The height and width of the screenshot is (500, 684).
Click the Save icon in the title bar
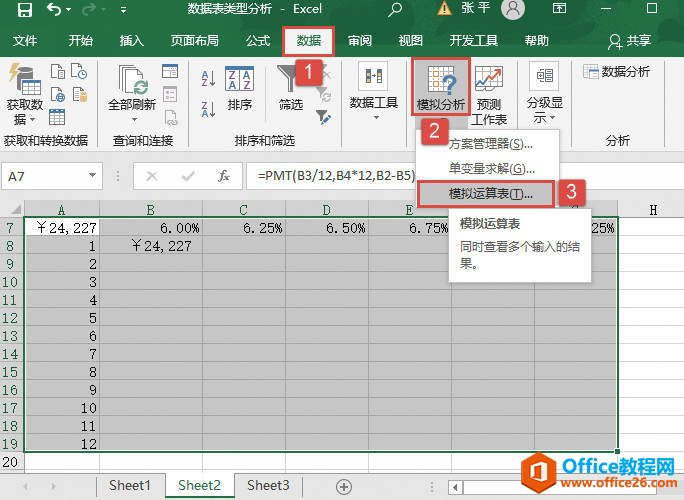[24, 9]
